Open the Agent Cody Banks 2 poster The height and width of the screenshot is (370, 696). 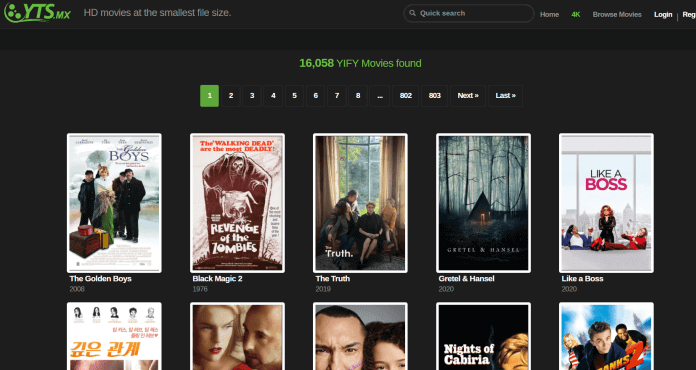[606, 336]
